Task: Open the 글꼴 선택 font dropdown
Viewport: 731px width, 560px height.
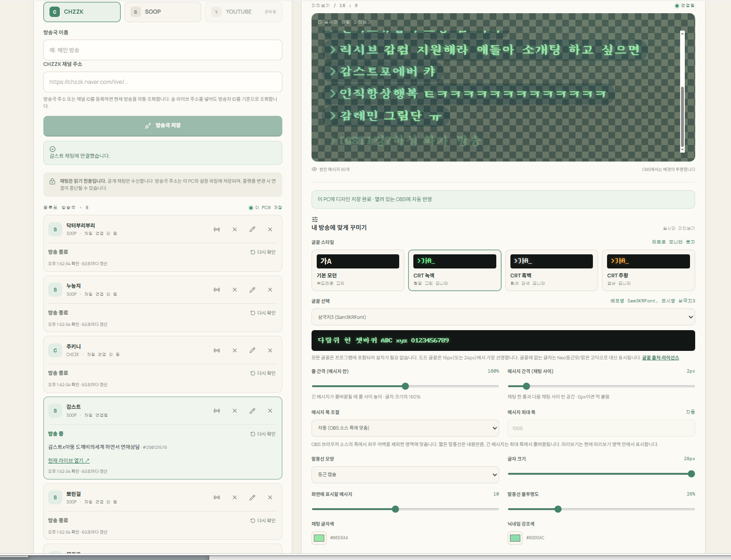Action: (x=503, y=317)
